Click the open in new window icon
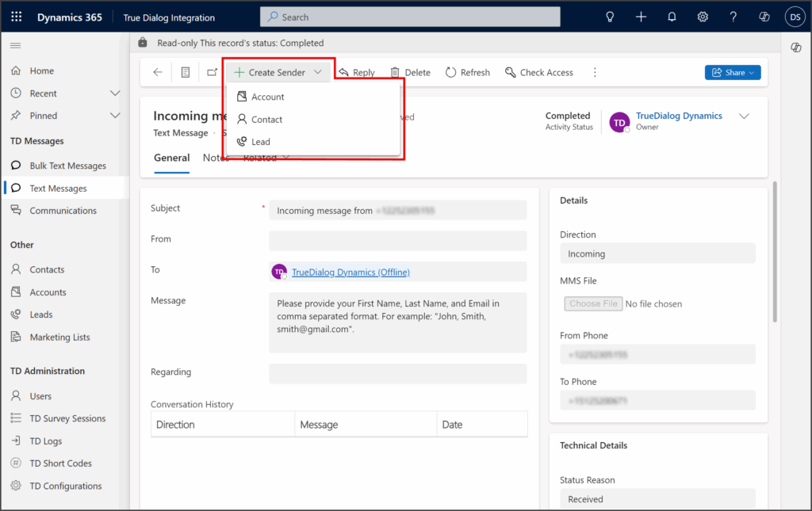This screenshot has width=812, height=511. (212, 72)
